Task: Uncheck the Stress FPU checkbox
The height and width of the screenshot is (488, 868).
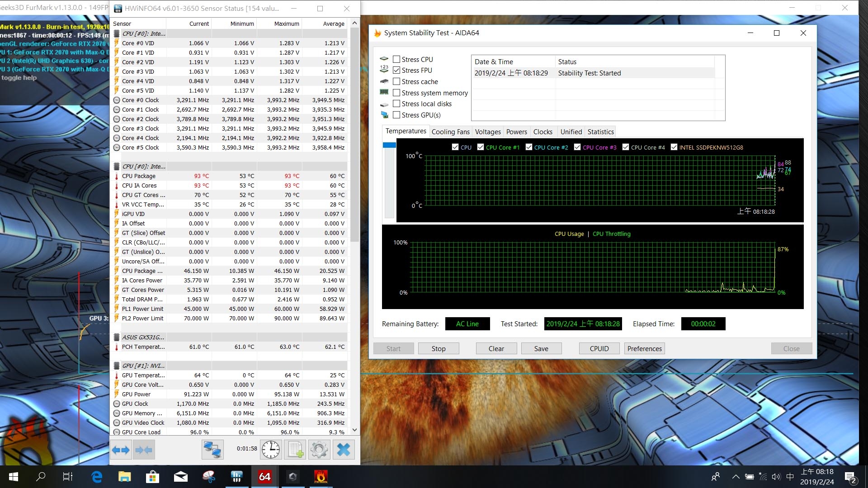Action: [x=396, y=70]
